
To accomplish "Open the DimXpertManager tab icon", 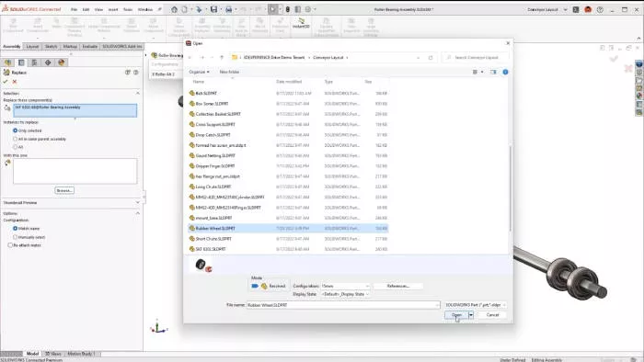I will tap(48, 62).
